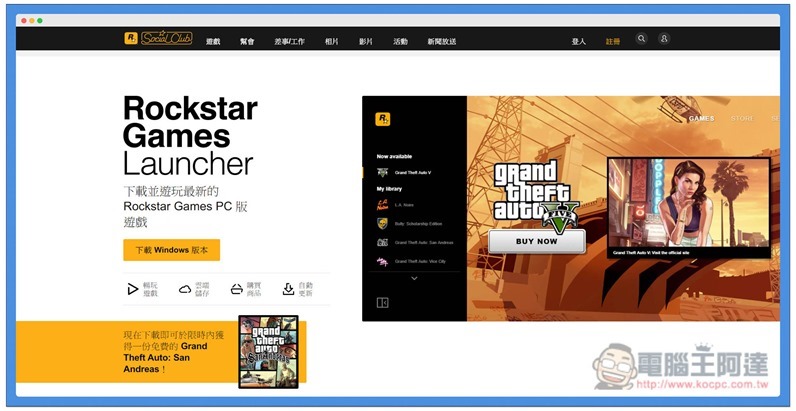Click the Rockstar Social Club logo
The height and width of the screenshot is (411, 796).
coord(158,39)
